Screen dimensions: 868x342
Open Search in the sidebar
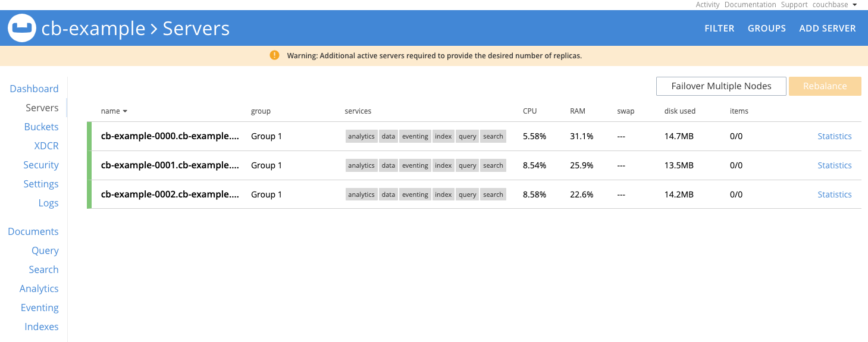click(x=43, y=269)
